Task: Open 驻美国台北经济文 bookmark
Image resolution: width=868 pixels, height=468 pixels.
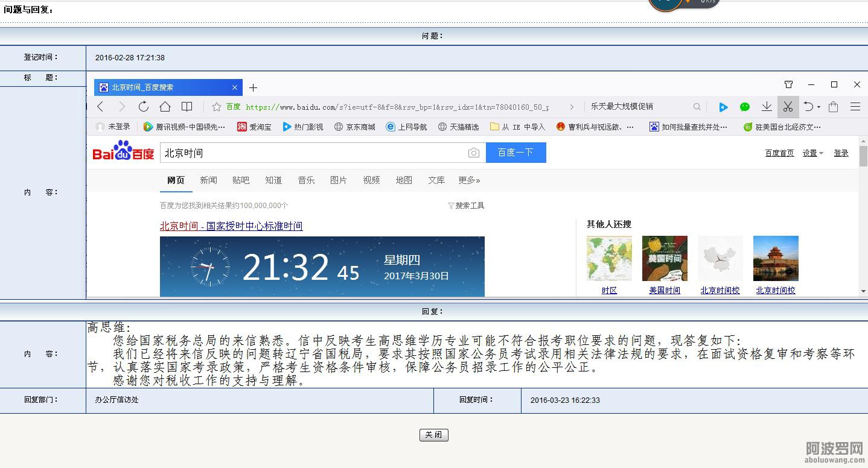Action: [x=782, y=127]
